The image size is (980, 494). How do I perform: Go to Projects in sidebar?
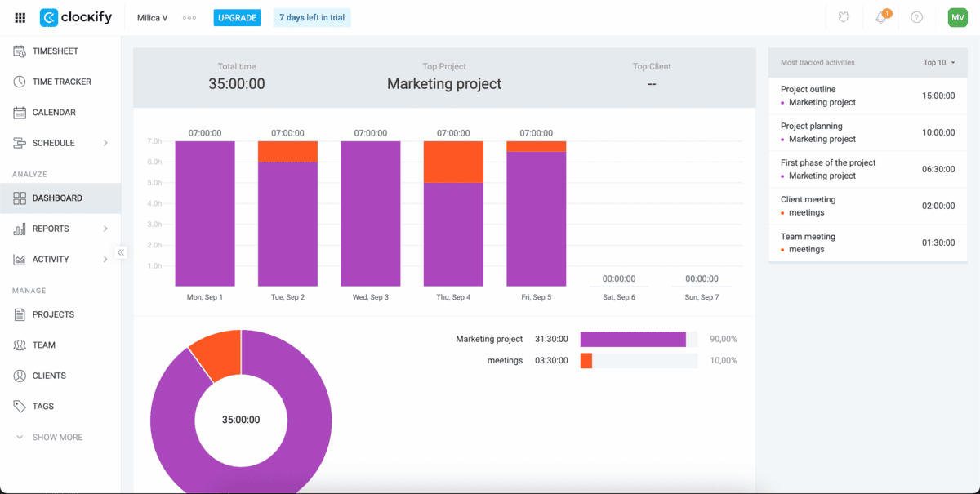tap(53, 314)
